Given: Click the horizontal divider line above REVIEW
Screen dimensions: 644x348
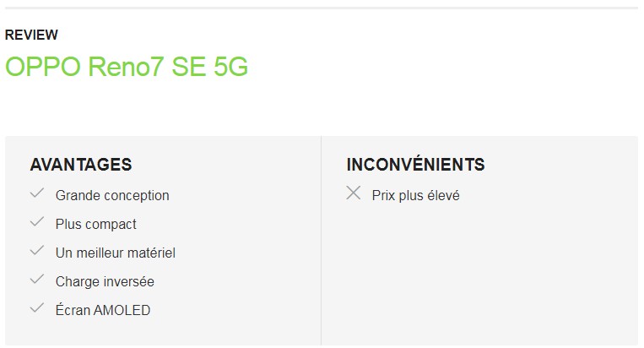Looking at the screenshot, I should pos(322,8).
